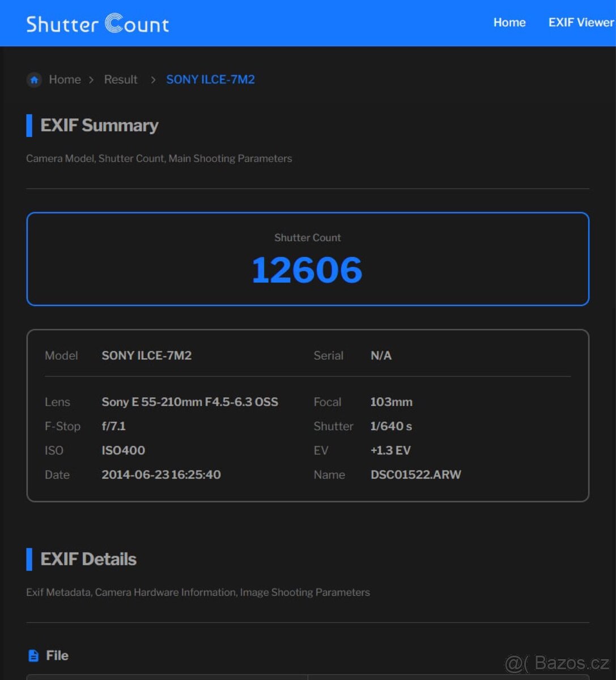The image size is (616, 680).
Task: Open the Home menu item
Action: tap(509, 23)
